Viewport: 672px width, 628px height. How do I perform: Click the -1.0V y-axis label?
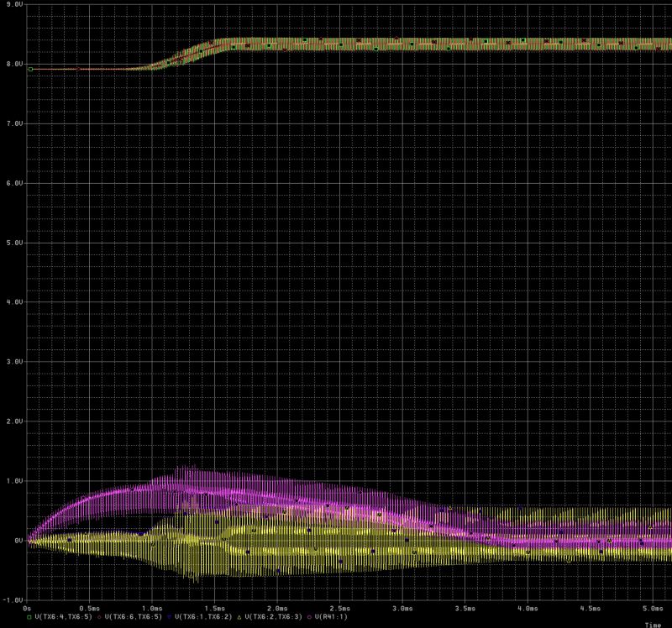[13, 600]
